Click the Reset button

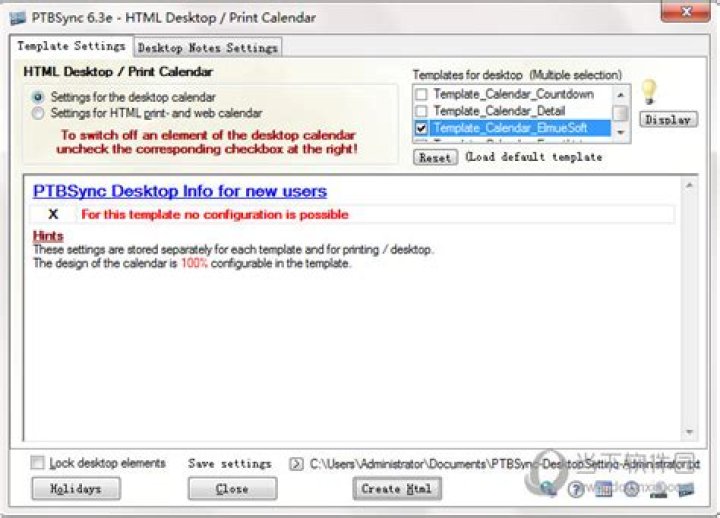[x=435, y=158]
